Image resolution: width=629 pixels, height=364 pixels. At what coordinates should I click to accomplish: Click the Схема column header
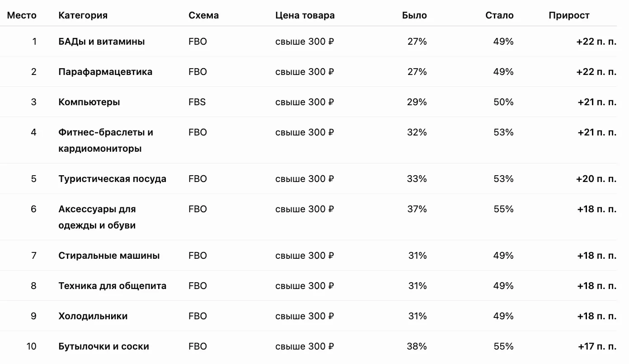(x=203, y=15)
